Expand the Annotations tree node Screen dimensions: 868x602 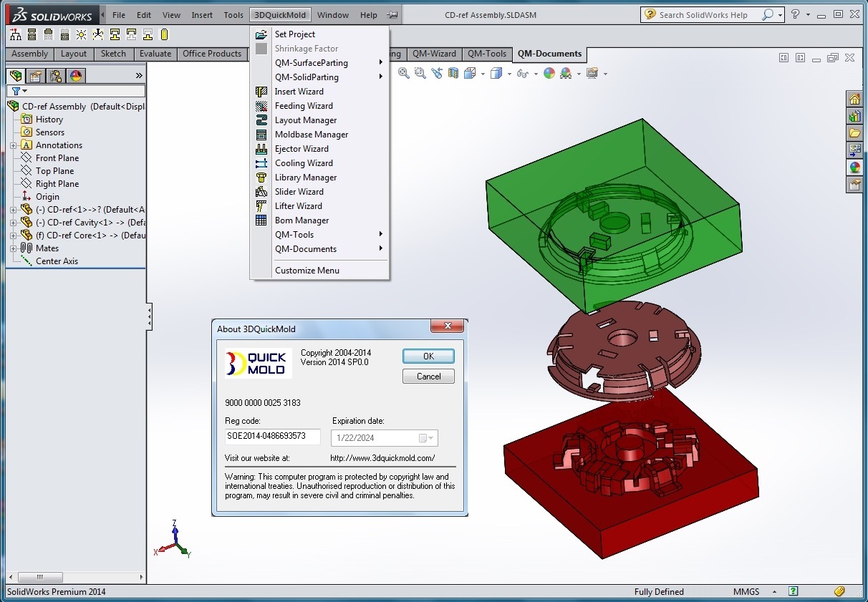click(x=13, y=145)
